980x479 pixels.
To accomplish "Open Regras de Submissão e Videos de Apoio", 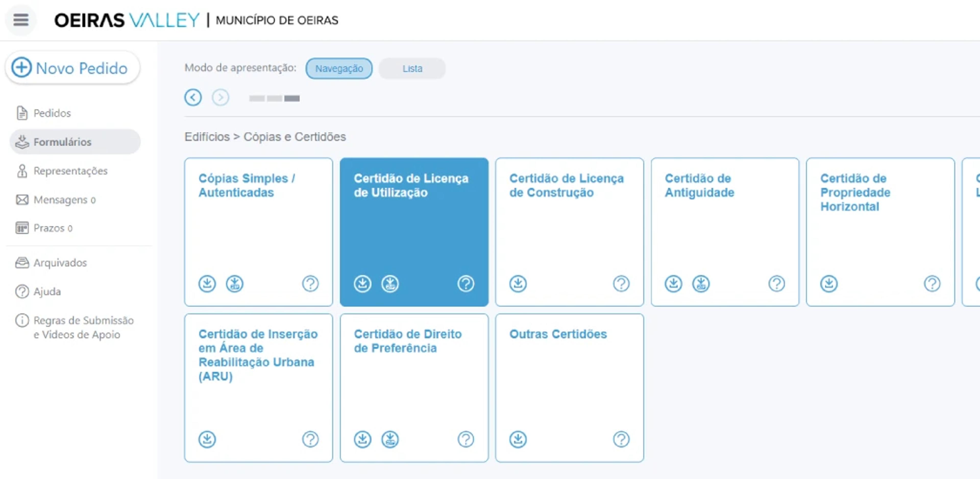I will pyautogui.click(x=75, y=327).
